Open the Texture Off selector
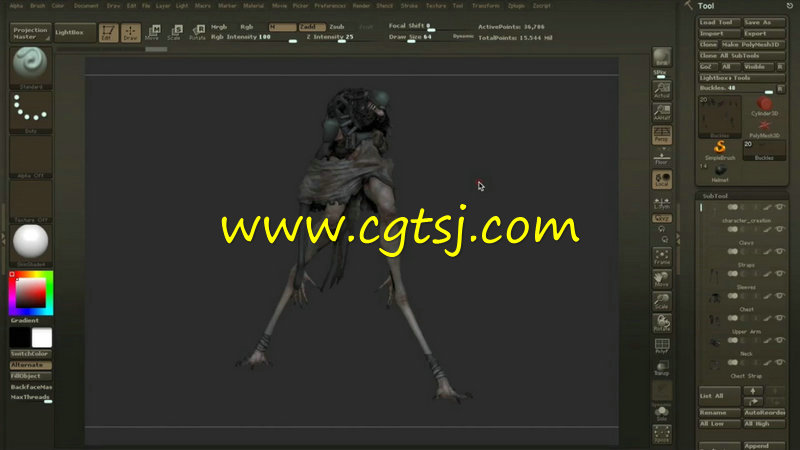The width and height of the screenshot is (800, 450). click(30, 200)
